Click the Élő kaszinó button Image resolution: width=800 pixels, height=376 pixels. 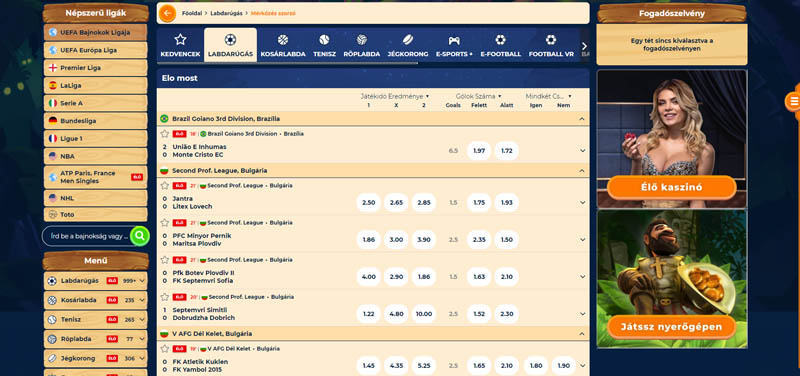[x=671, y=187]
